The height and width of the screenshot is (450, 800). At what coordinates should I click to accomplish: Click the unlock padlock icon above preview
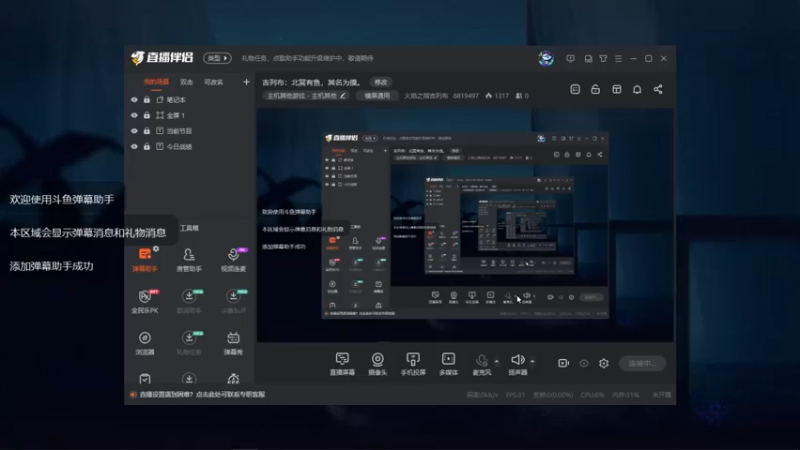[x=595, y=89]
